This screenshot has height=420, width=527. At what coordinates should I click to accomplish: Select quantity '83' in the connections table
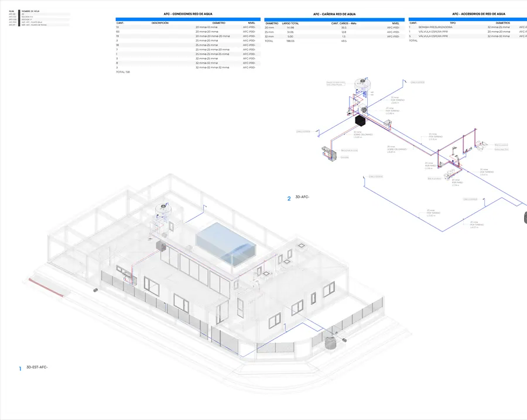click(118, 32)
